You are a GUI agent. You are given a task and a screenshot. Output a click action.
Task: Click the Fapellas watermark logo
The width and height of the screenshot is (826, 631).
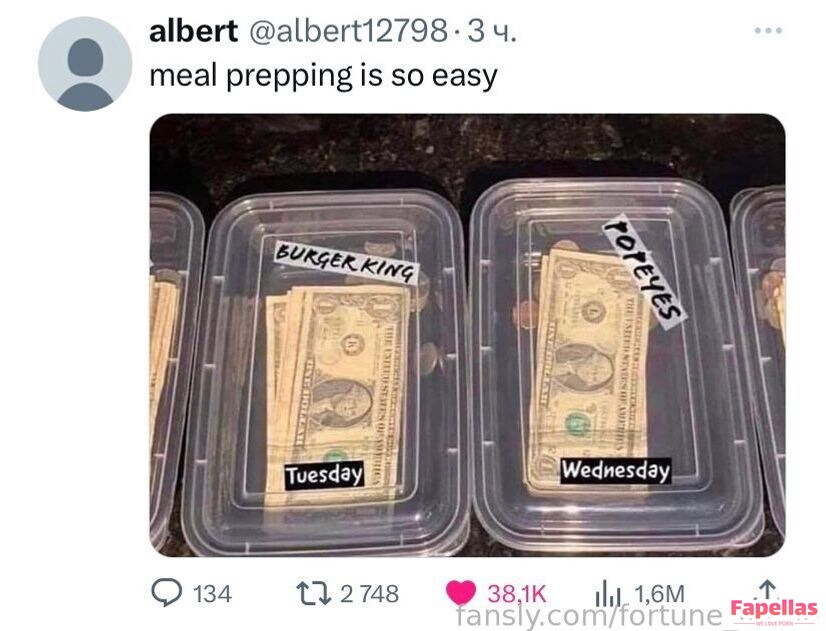pyautogui.click(x=773, y=612)
